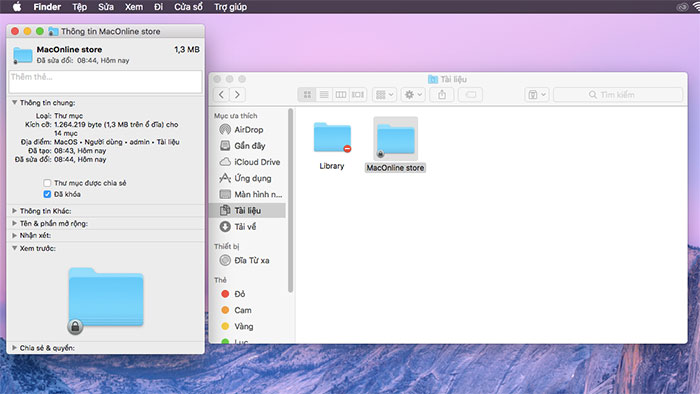Click the folder icon in info header
The height and width of the screenshot is (394, 700).
pyautogui.click(x=22, y=55)
